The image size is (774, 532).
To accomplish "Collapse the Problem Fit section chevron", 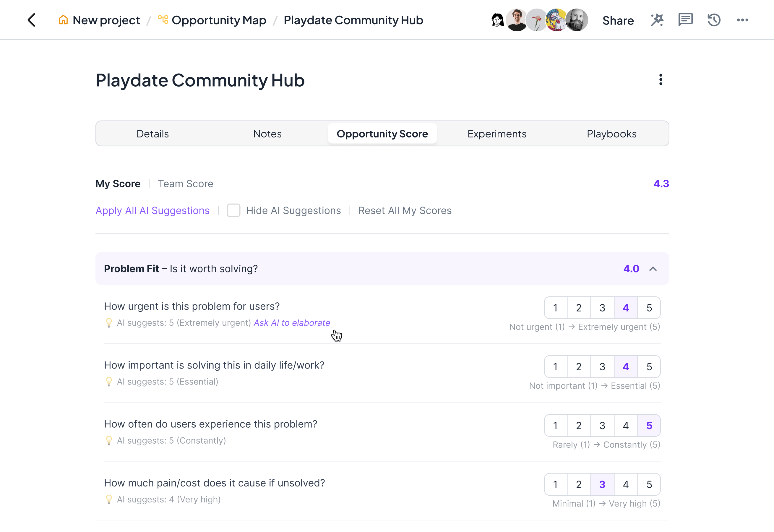I will coord(653,269).
